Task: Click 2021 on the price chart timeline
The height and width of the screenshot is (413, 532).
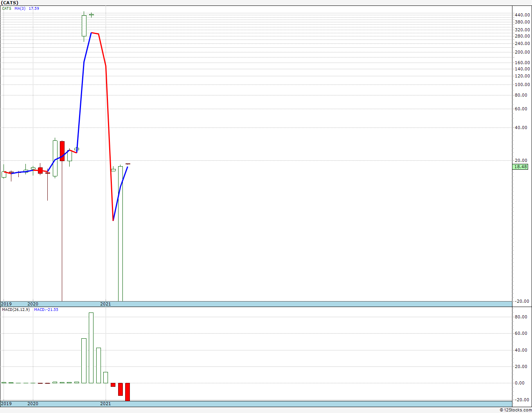Action: [x=106, y=304]
